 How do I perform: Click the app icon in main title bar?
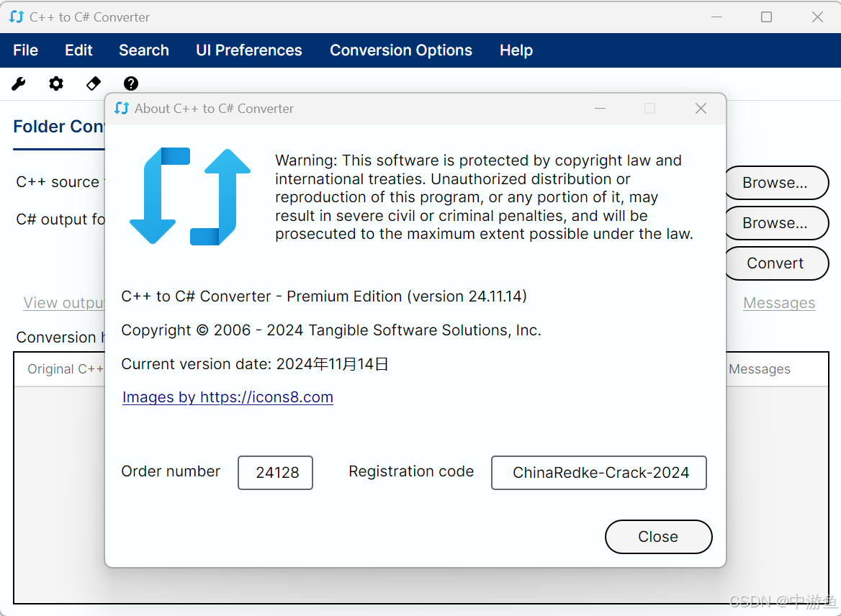point(17,17)
